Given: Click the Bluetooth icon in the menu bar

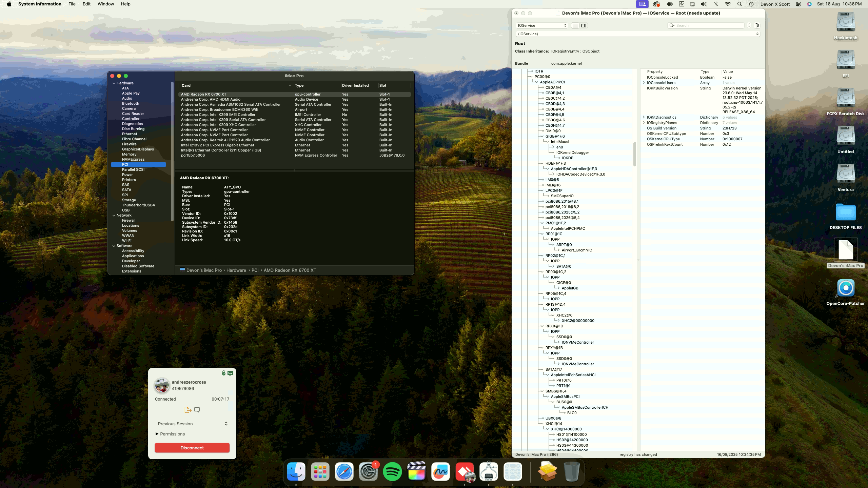Looking at the screenshot, I should (716, 4).
